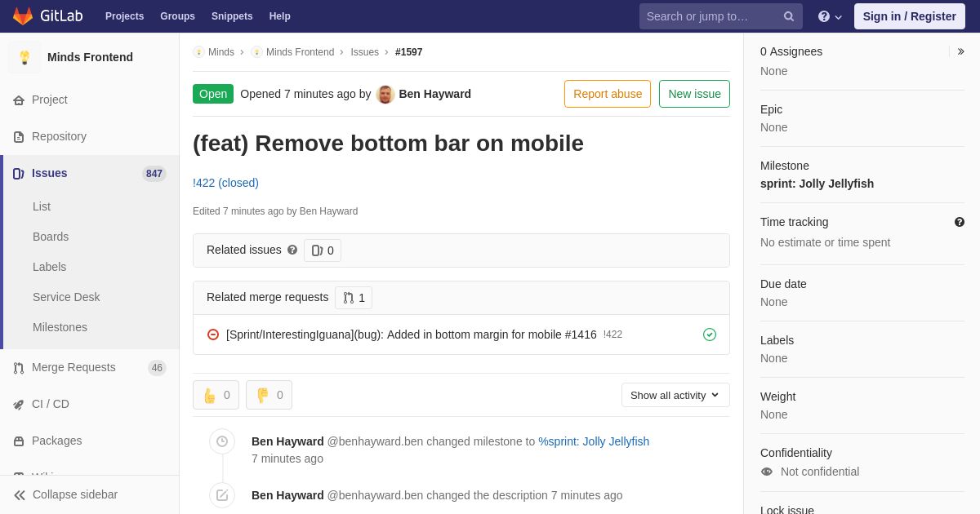The height and width of the screenshot is (514, 980).
Task: Click the Not confidential eye icon
Action: tap(767, 472)
